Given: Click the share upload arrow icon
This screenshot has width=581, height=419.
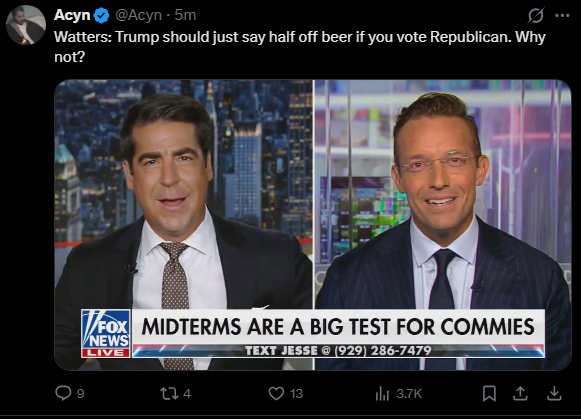Looking at the screenshot, I should [520, 393].
